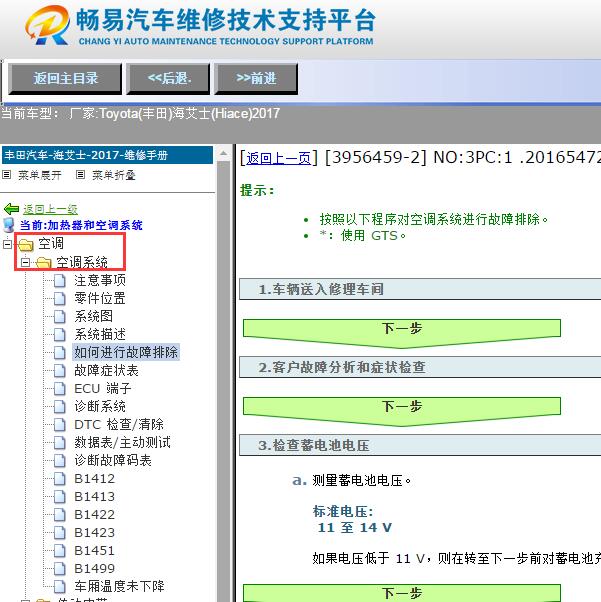Collapse all menus via 菜单折叠
The image size is (601, 602).
pyautogui.click(x=114, y=175)
